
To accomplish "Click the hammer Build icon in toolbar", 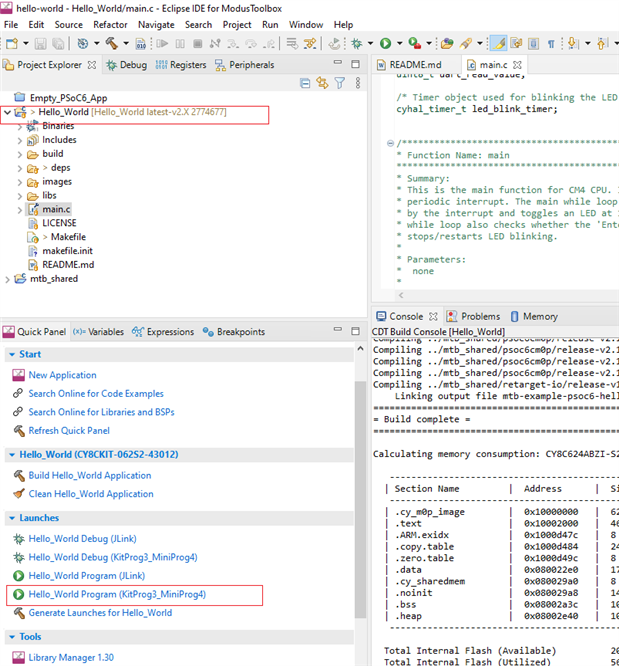I will (112, 43).
